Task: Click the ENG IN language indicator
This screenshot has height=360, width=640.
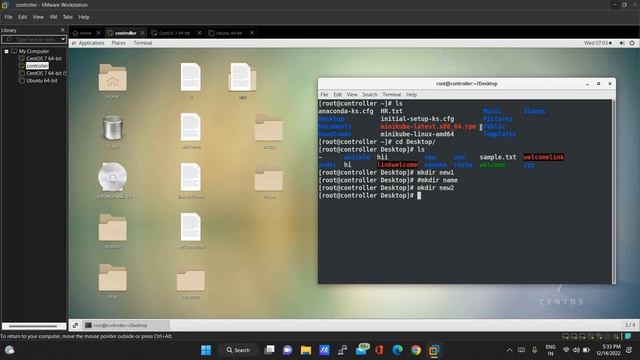Action: [550, 350]
